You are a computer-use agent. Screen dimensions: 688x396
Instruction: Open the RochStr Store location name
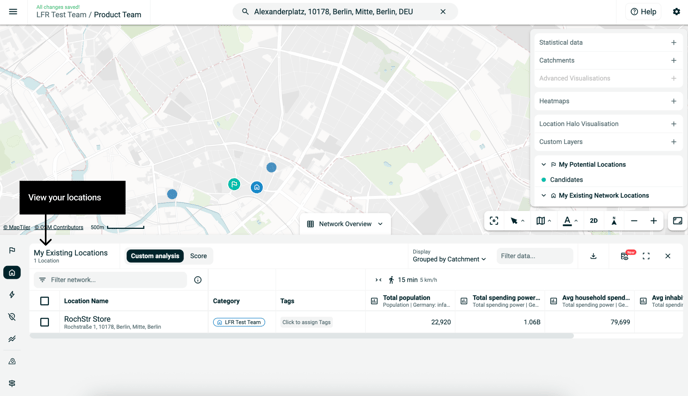[x=87, y=319]
